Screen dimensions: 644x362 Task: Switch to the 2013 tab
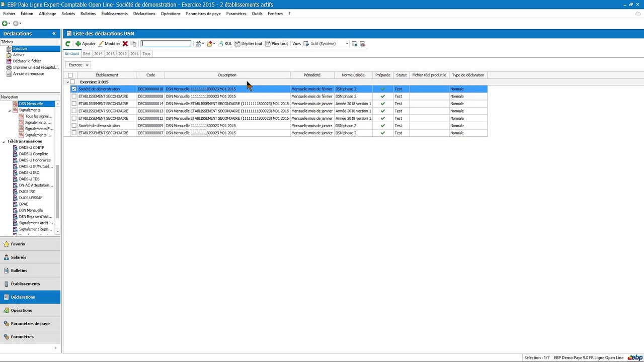point(110,54)
